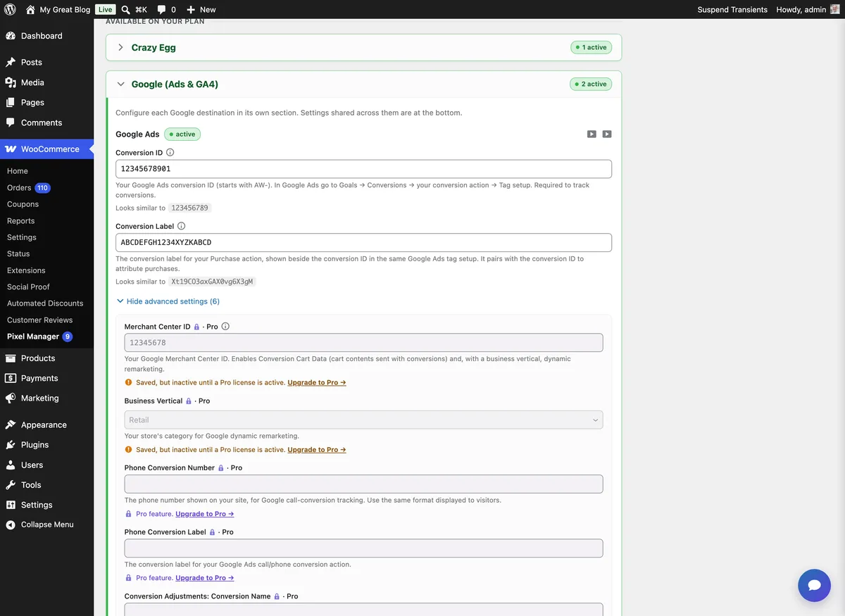Screen dimensions: 845x616
Task: Click the New plus icon
Action: pyautogui.click(x=191, y=9)
